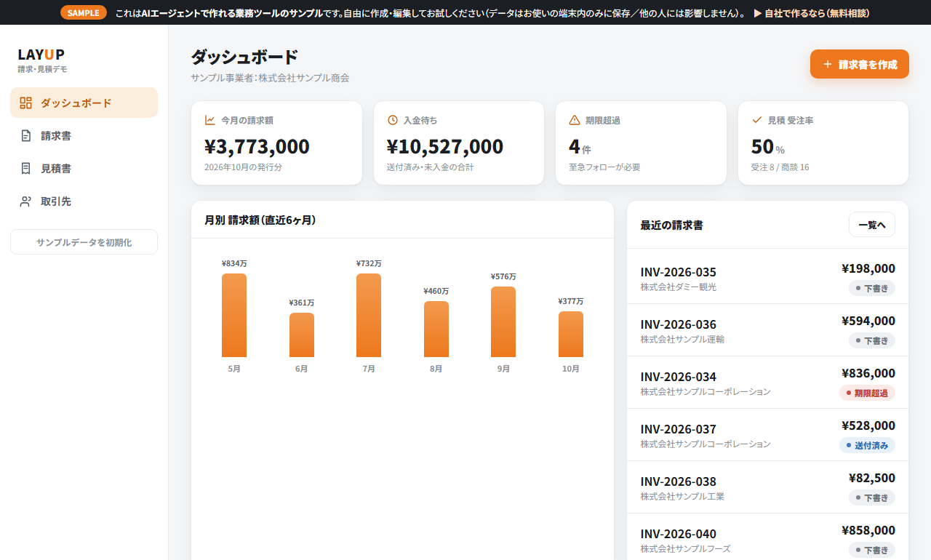
Task: Open the 自社で作るなら(無料相談) link
Action: [x=811, y=13]
